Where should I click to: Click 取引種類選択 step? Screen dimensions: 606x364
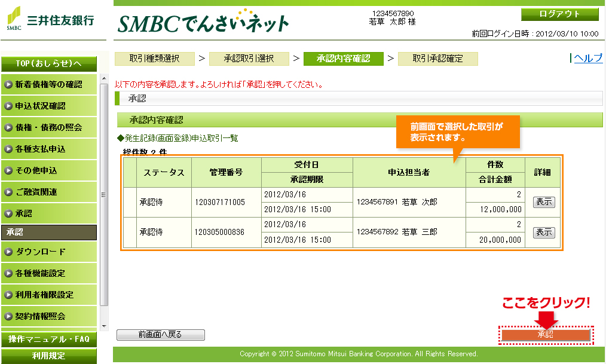point(155,59)
